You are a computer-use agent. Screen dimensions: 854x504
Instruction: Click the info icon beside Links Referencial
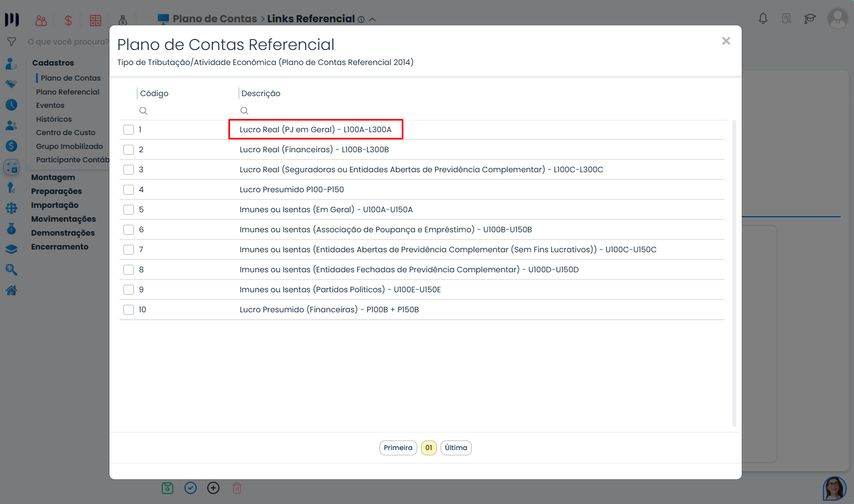[x=361, y=19]
